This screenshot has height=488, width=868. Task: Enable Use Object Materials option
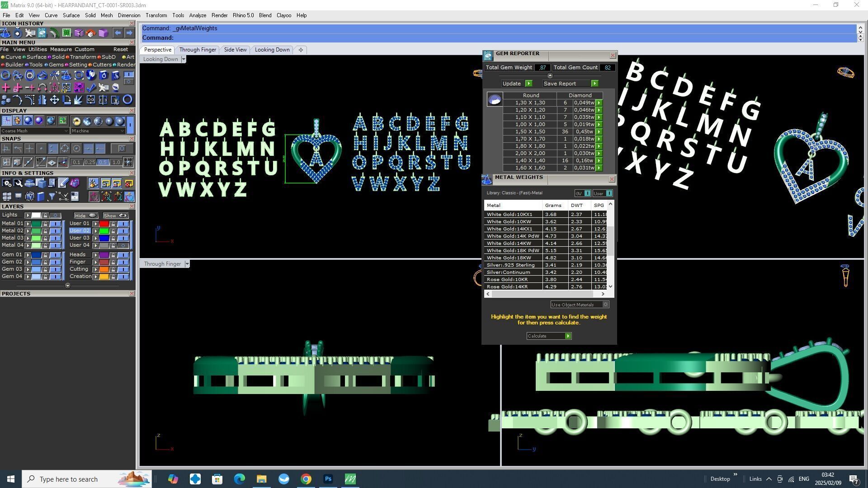click(x=605, y=305)
